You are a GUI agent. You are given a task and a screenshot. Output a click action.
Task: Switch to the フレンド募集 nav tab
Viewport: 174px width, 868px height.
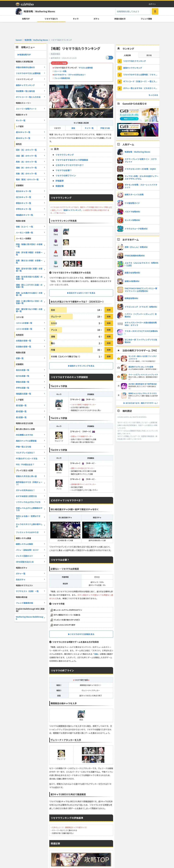pyautogui.click(x=146, y=19)
